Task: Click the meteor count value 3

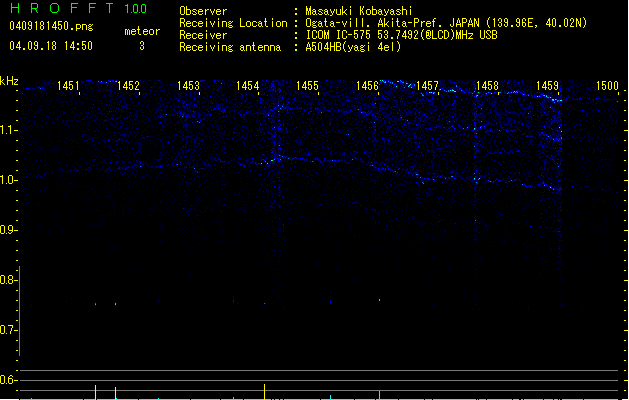Action: (141, 46)
